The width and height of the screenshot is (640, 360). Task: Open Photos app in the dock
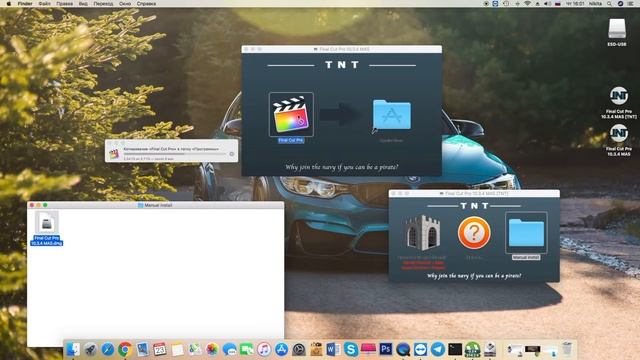pyautogui.click(x=212, y=349)
